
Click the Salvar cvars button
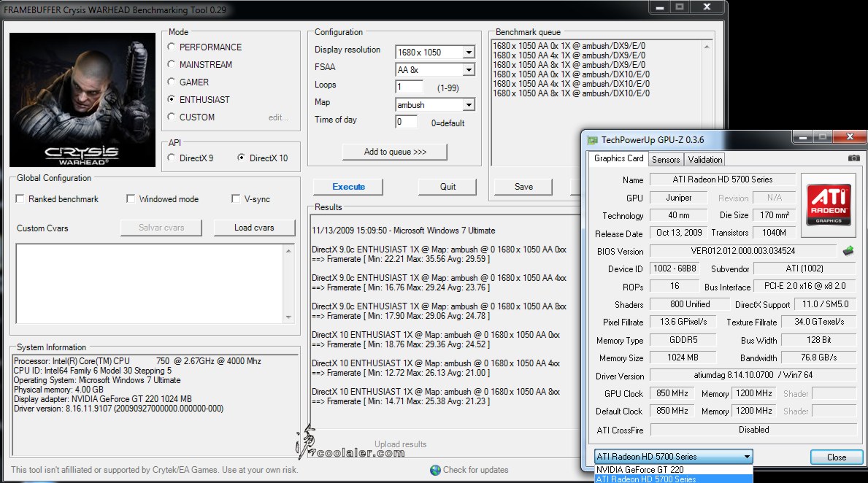click(x=161, y=228)
